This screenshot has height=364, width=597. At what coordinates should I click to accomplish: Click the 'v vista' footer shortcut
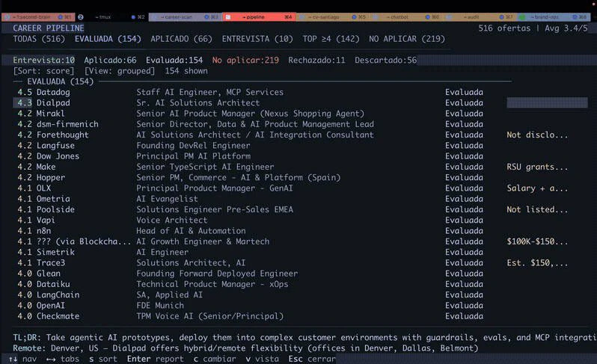263,359
